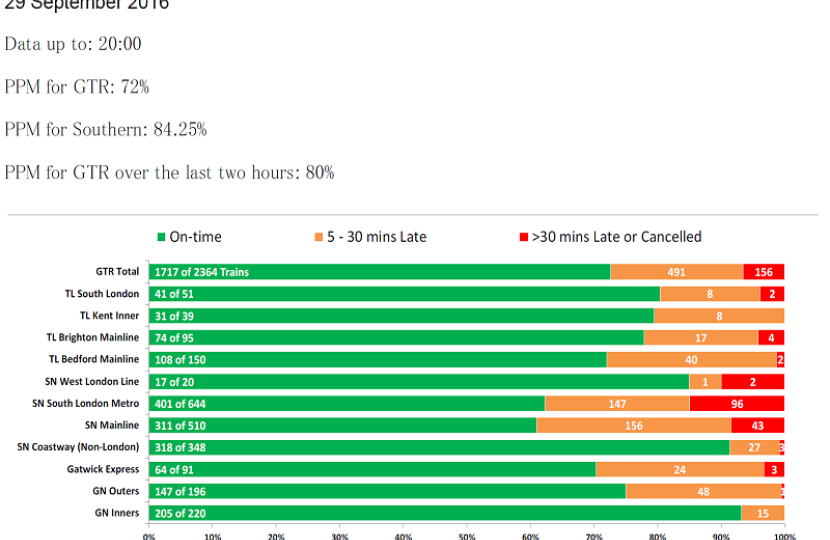
Task: Select the GTR Total green on-time bar
Action: click(x=379, y=272)
